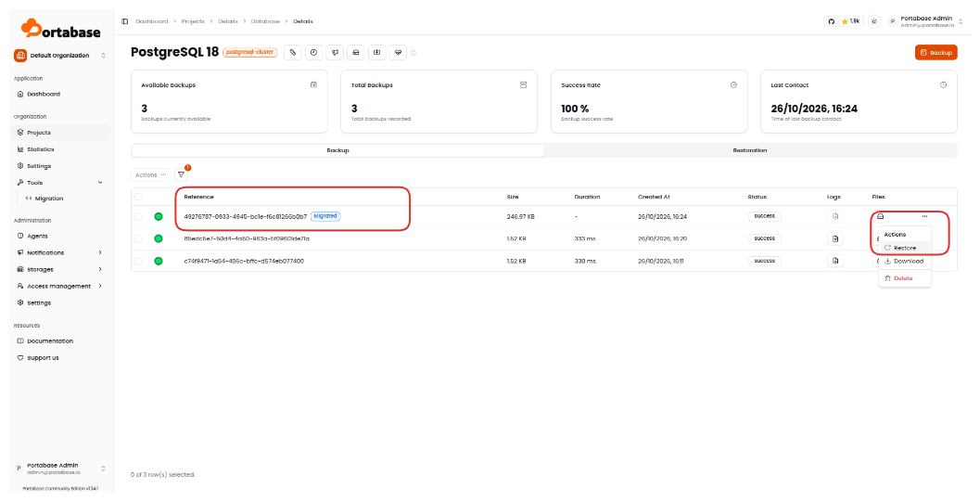980x501 pixels.
Task: Open Agents in the sidebar
Action: coord(60,237)
